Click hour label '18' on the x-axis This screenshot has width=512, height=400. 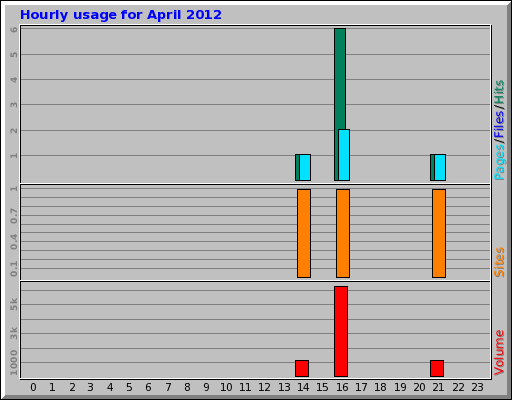tap(380, 387)
